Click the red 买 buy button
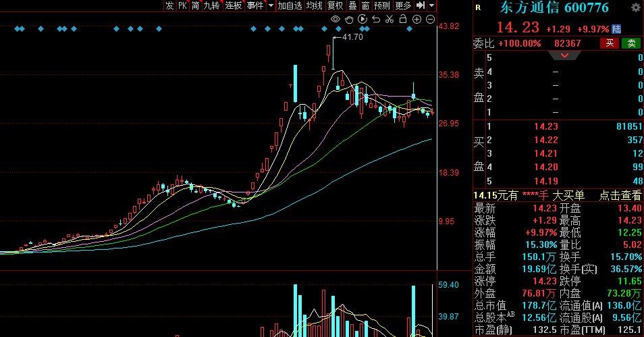The image size is (644, 337). 610,43
